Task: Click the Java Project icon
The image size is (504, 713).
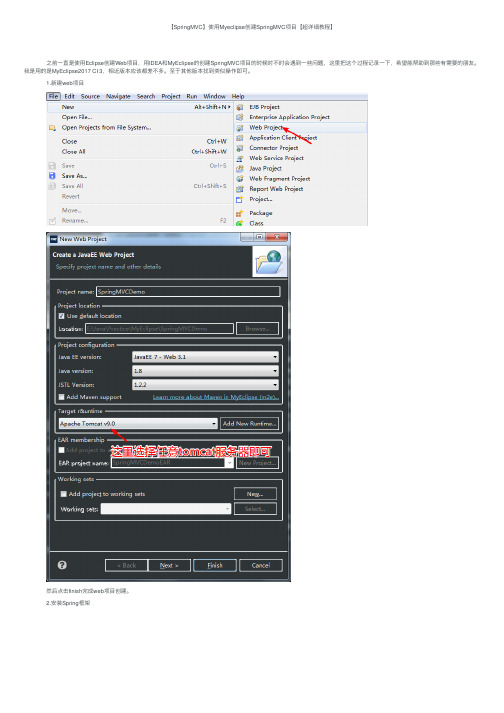Action: (x=240, y=168)
